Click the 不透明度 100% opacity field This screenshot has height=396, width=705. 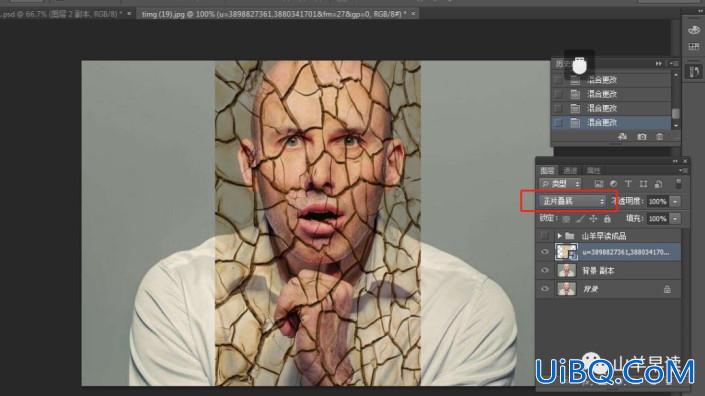pyautogui.click(x=657, y=202)
